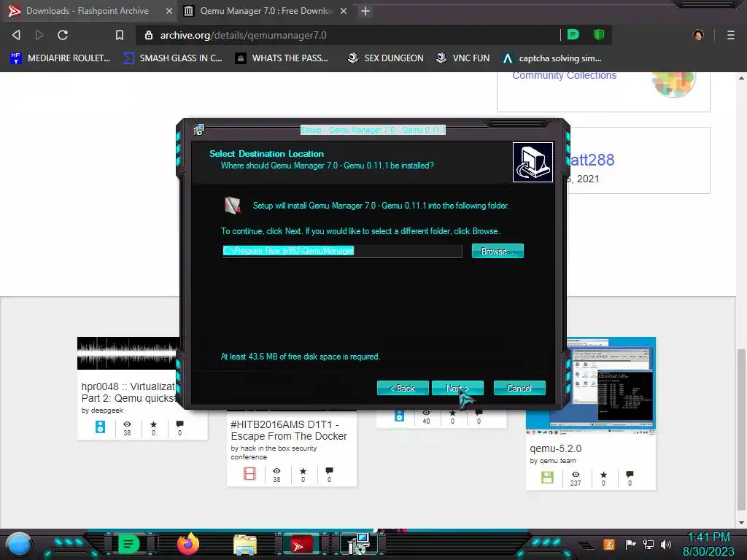
Task: Click the volume speaker tray icon
Action: pos(666,544)
